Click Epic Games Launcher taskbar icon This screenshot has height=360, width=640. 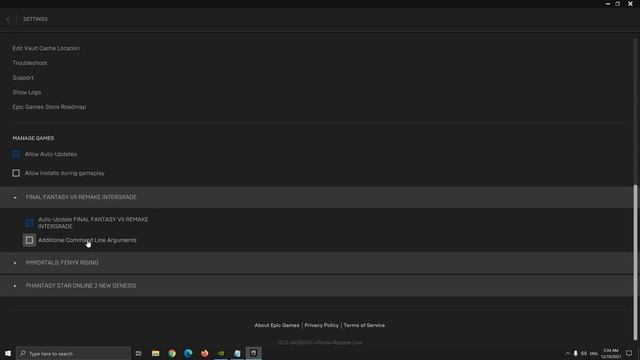point(253,353)
